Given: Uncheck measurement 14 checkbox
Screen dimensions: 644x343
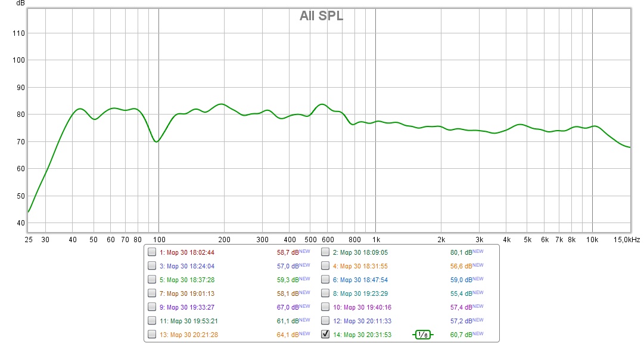Looking at the screenshot, I should pos(325,335).
